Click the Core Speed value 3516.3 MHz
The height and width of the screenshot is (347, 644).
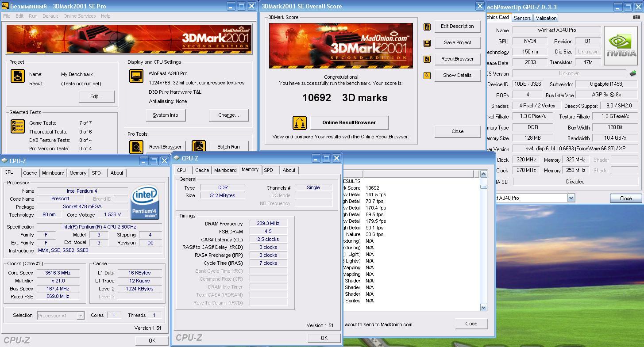tap(58, 273)
